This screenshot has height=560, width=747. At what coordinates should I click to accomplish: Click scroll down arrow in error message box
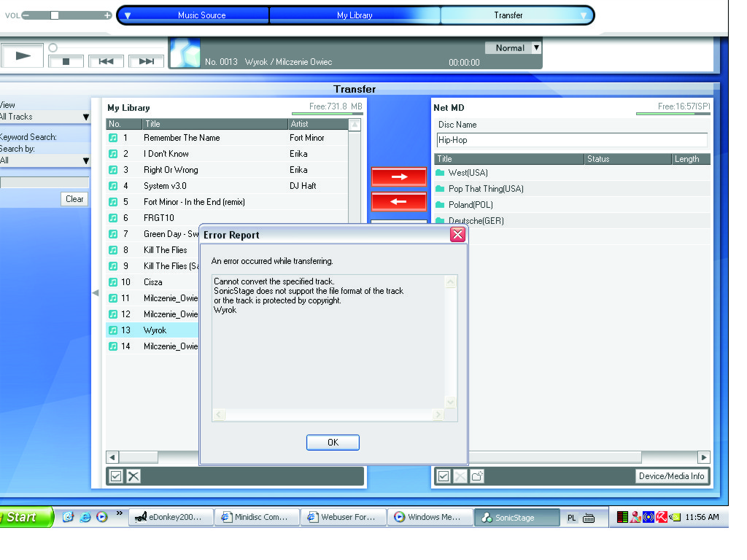450,402
